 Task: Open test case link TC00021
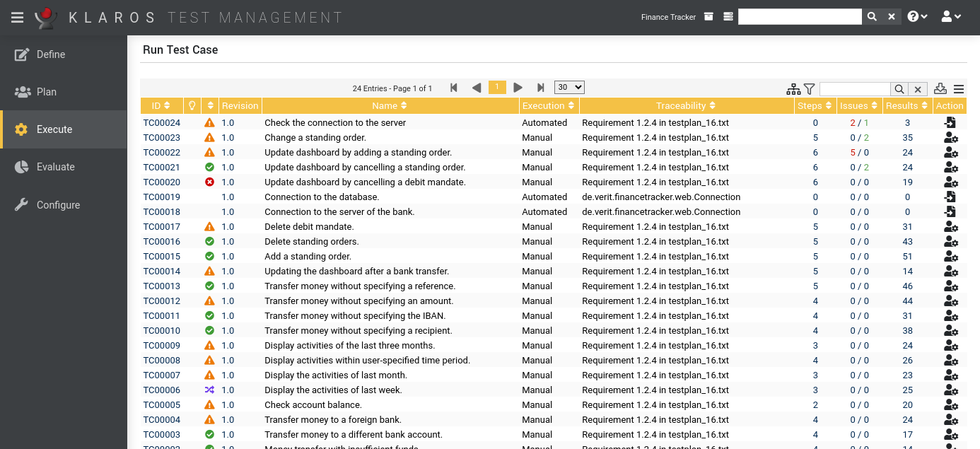click(x=162, y=168)
